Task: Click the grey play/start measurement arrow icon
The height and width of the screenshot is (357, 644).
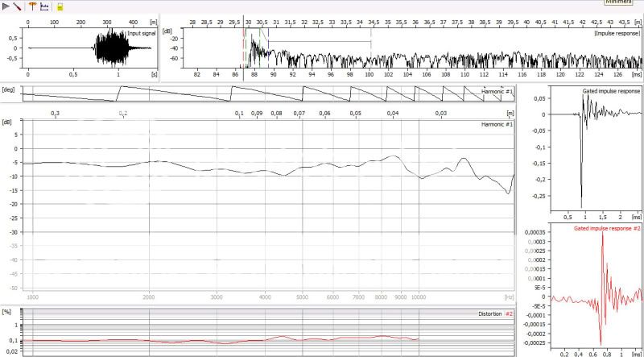Action: tap(6, 6)
